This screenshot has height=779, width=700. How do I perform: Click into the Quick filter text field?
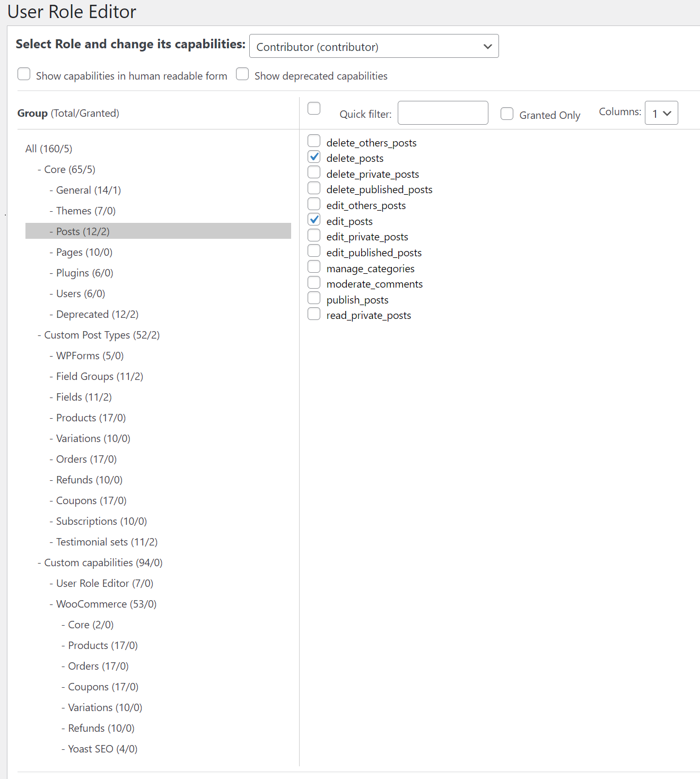(x=442, y=113)
